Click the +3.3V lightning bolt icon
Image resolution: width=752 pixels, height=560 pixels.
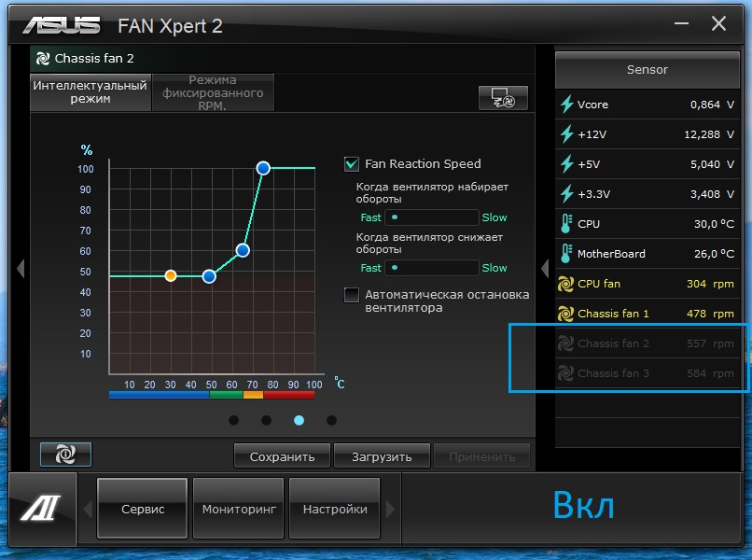566,194
